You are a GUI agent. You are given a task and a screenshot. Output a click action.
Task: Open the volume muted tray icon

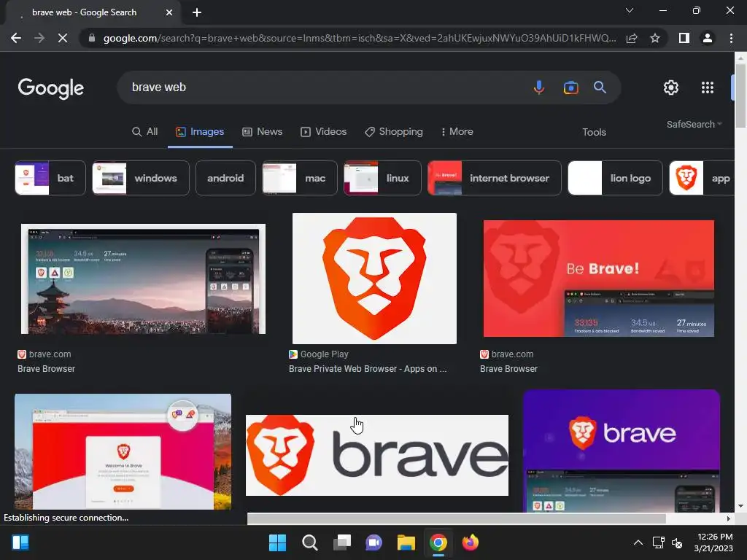(x=676, y=542)
